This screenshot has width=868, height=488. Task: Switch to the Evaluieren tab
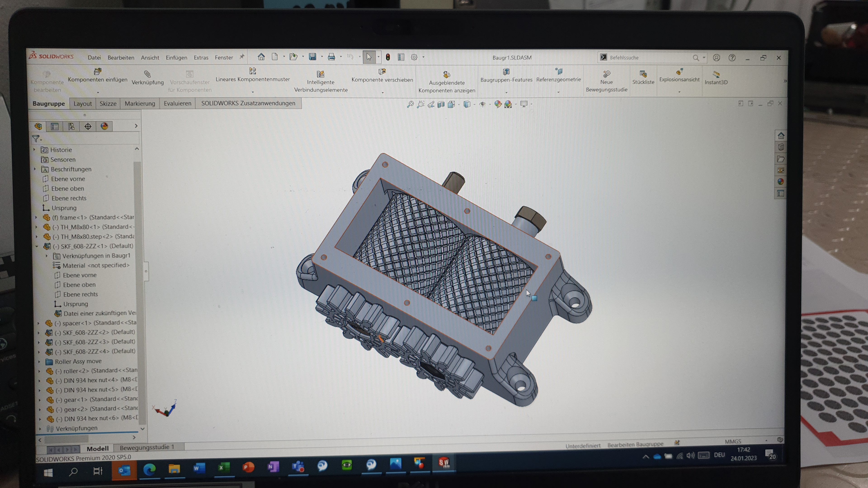[x=177, y=103]
